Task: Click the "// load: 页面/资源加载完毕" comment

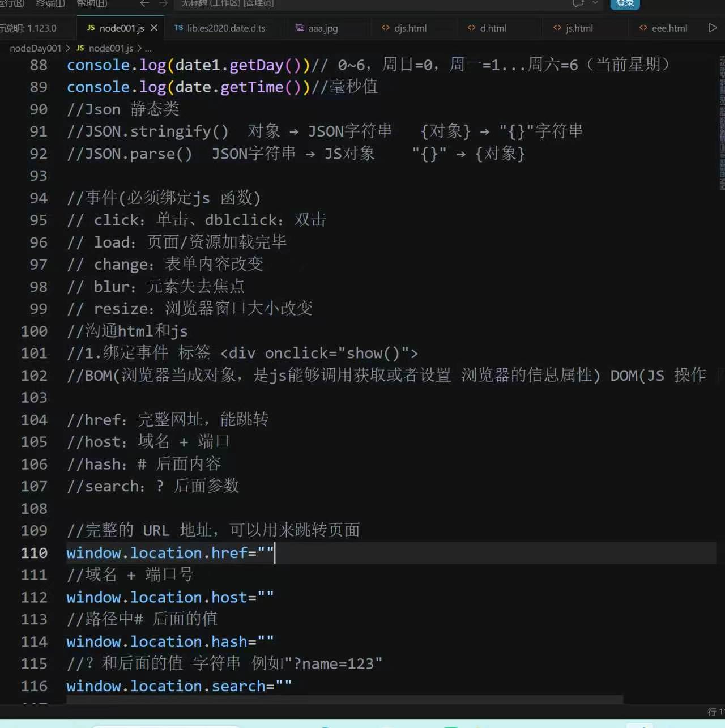Action: (177, 242)
